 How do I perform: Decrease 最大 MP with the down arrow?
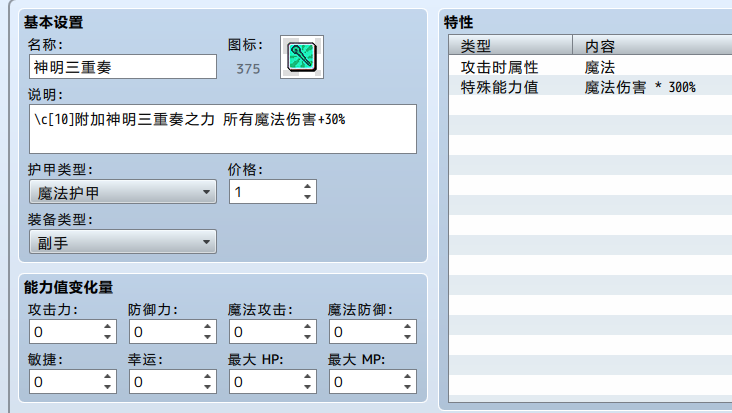[x=407, y=387]
